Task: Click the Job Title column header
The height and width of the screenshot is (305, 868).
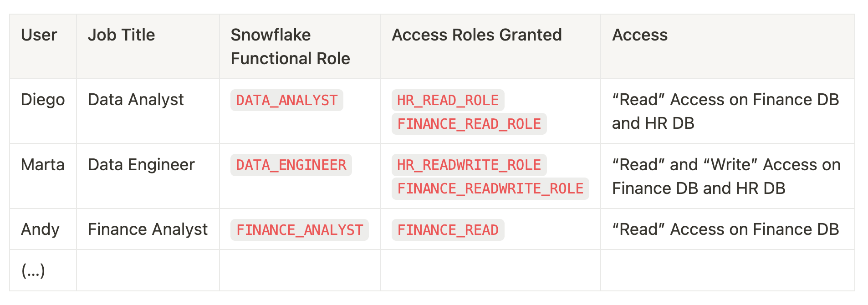Action: pos(121,35)
